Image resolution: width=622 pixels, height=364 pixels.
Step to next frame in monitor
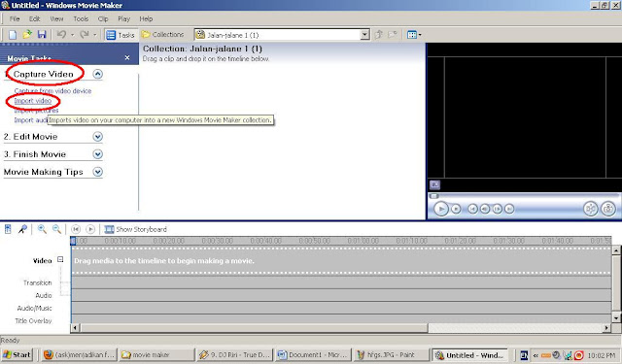[497, 209]
